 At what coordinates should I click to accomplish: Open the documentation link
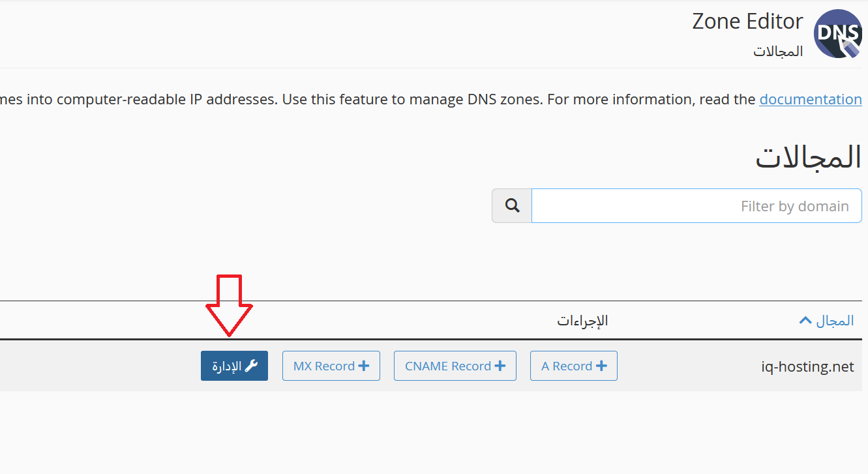[811, 99]
